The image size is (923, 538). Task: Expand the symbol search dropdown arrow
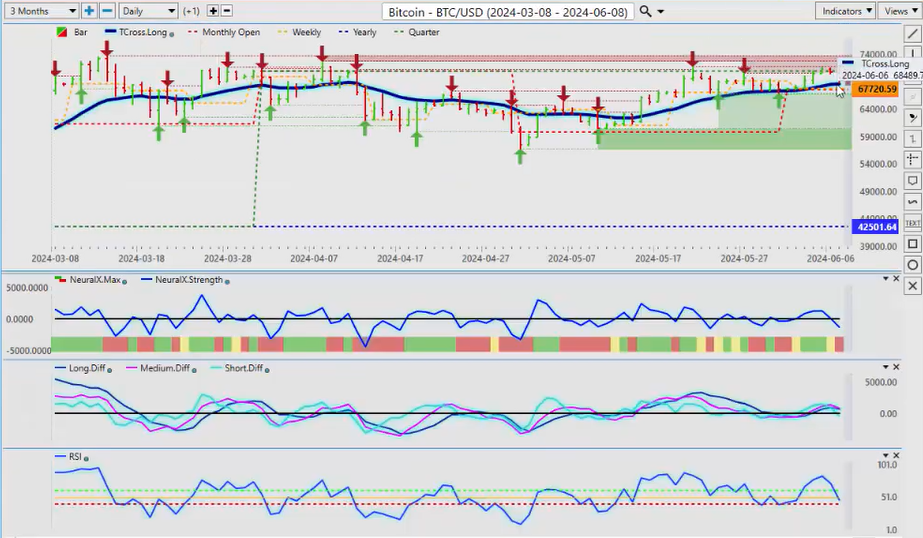point(661,12)
